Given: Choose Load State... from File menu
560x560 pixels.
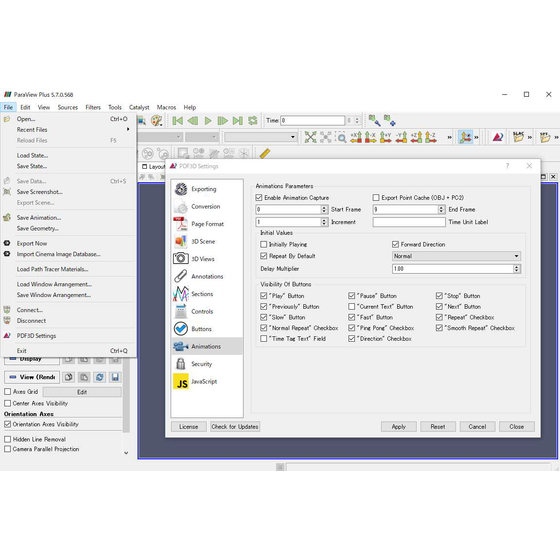Looking at the screenshot, I should point(69,155).
